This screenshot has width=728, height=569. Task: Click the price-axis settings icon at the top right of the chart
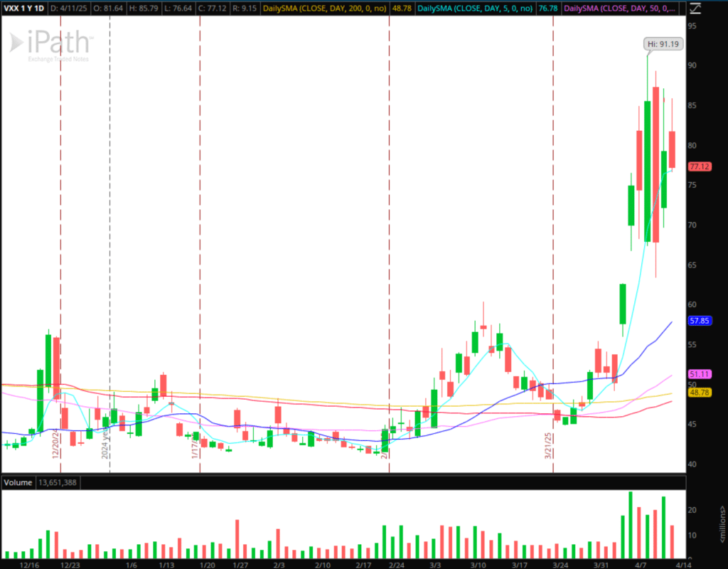[695, 8]
